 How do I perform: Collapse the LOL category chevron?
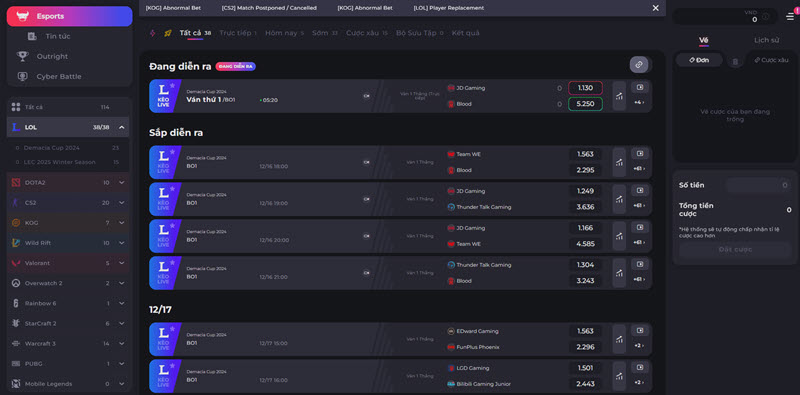[121, 127]
